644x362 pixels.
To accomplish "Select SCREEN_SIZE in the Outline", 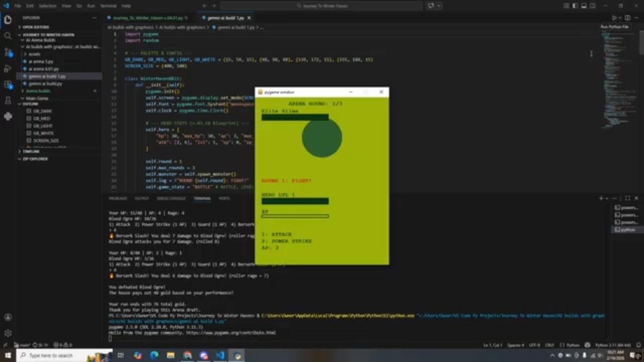I will (x=45, y=141).
